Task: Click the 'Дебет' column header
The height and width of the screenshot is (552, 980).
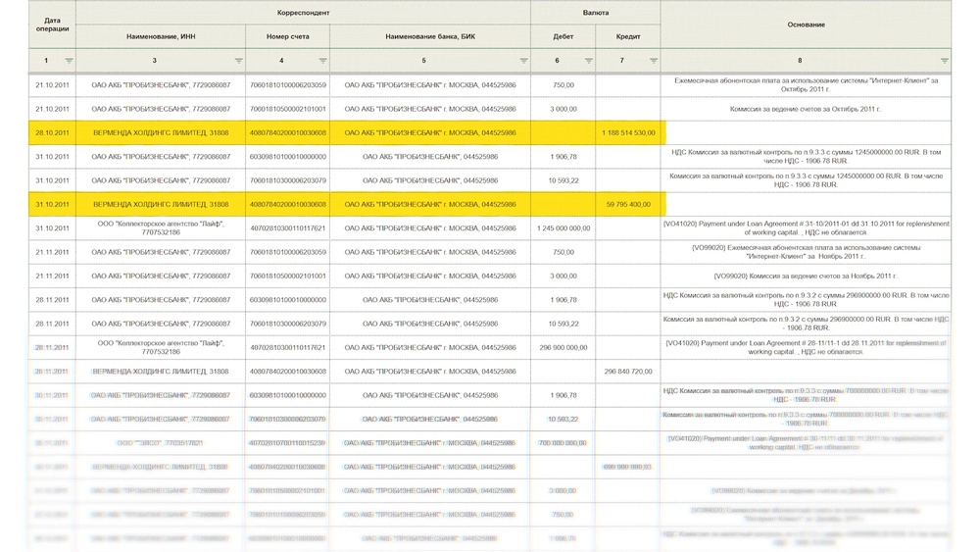Action: (x=563, y=36)
